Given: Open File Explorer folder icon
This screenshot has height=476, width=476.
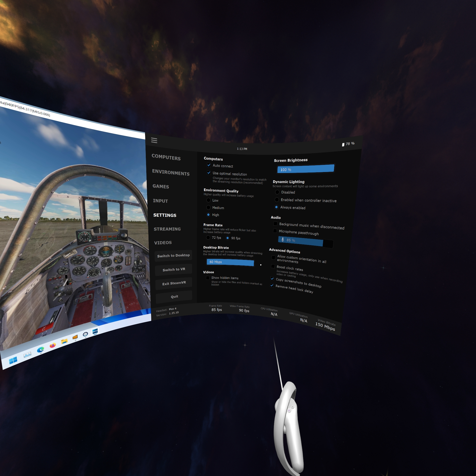Looking at the screenshot, I should (x=64, y=341).
